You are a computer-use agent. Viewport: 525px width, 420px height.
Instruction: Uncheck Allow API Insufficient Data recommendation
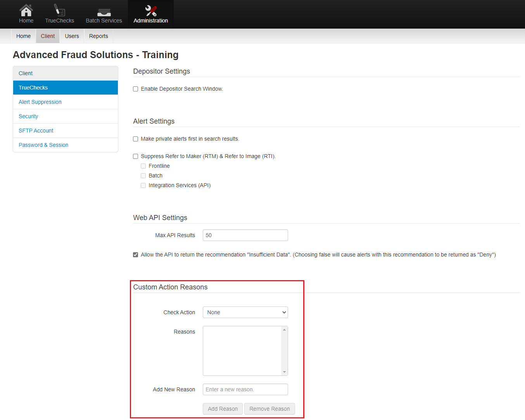click(x=136, y=255)
